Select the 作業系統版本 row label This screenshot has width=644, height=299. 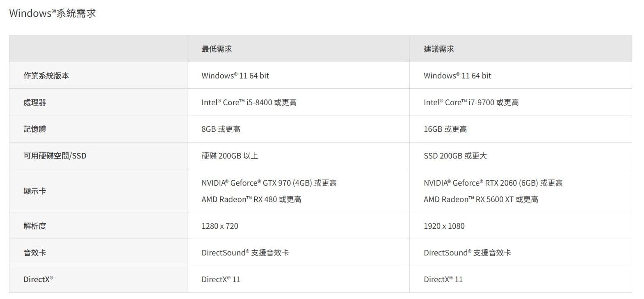point(46,76)
